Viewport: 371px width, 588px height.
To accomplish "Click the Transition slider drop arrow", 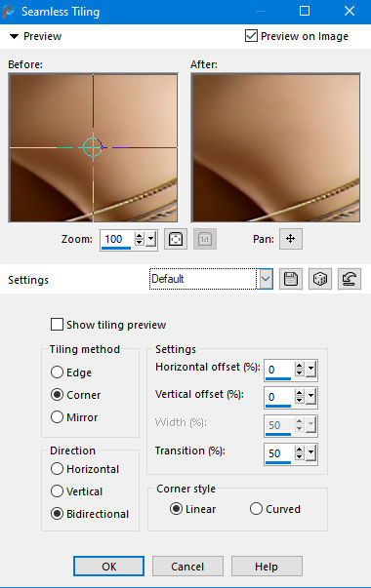I will click(x=310, y=452).
